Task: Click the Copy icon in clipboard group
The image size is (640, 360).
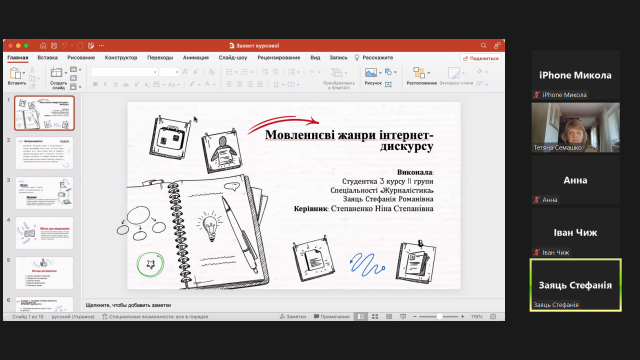Action: [32, 78]
